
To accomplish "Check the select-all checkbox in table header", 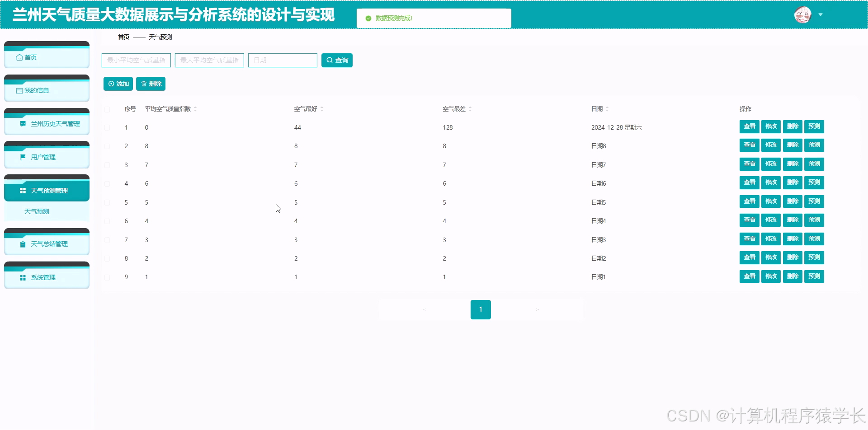I will pos(107,109).
